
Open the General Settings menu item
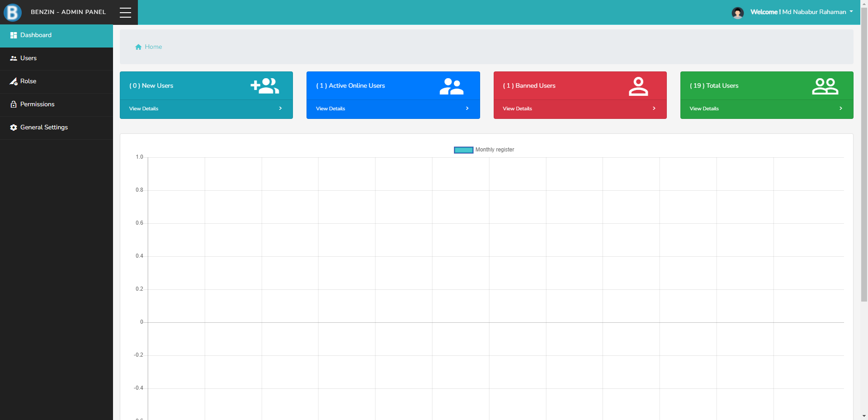57,127
